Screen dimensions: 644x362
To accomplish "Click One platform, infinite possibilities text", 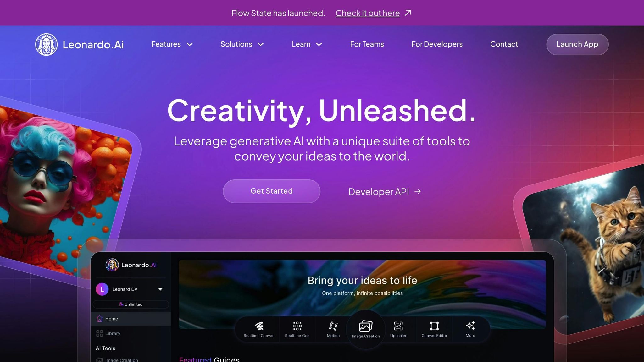I will pos(362,293).
